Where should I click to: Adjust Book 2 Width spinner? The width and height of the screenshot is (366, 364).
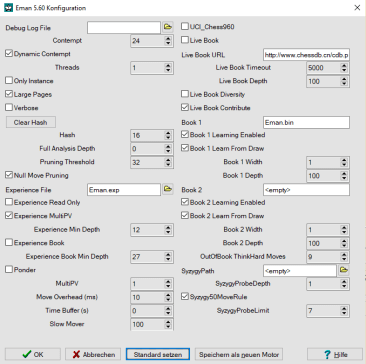pyautogui.click(x=344, y=230)
